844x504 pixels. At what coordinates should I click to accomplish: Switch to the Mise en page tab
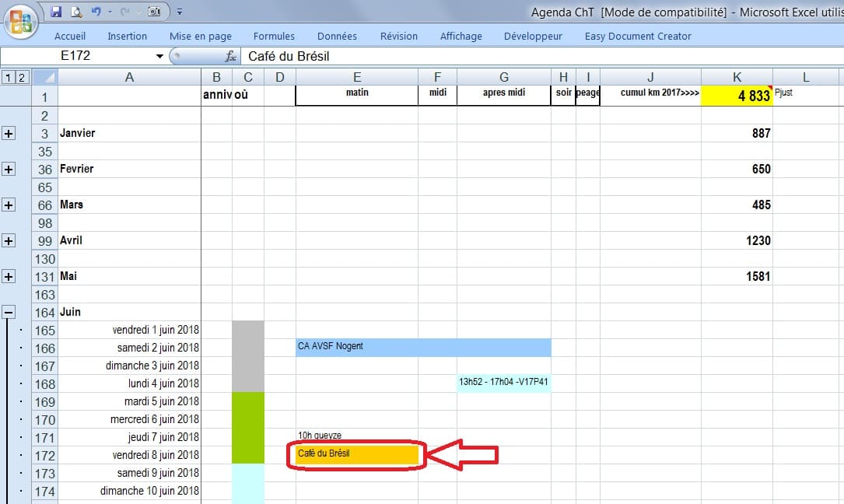click(200, 36)
